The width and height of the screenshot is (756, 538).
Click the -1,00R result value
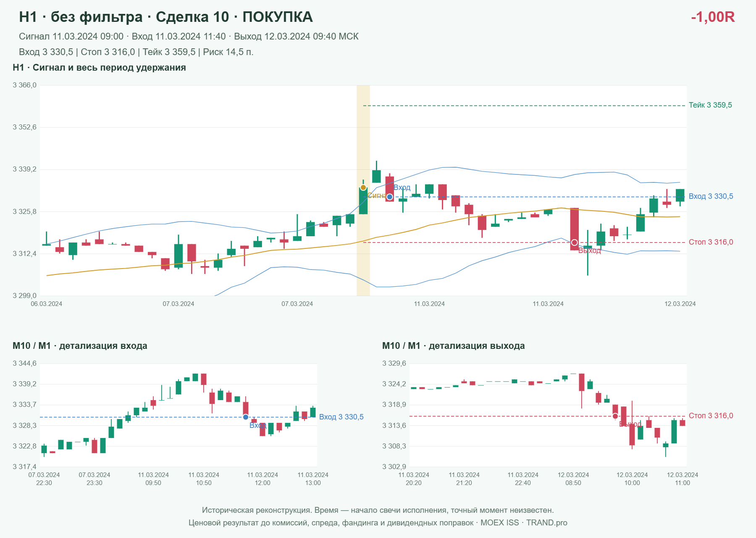tap(713, 17)
